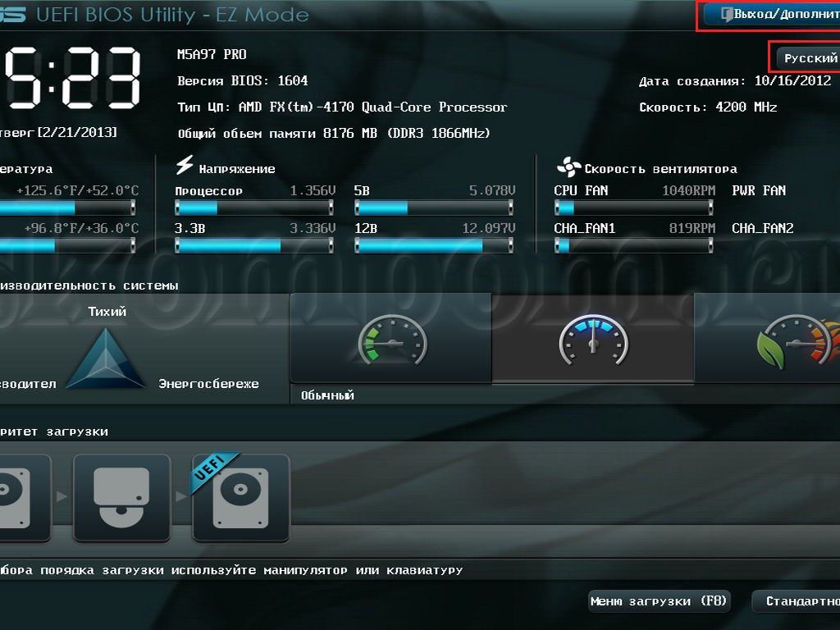Click the fan speed icon
Image resolution: width=840 pixels, height=630 pixels.
click(x=568, y=167)
